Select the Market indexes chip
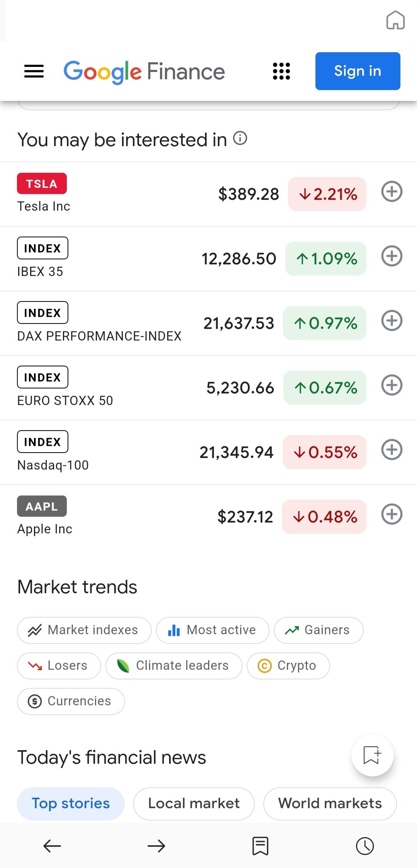This screenshot has height=868, width=417. 84,630
